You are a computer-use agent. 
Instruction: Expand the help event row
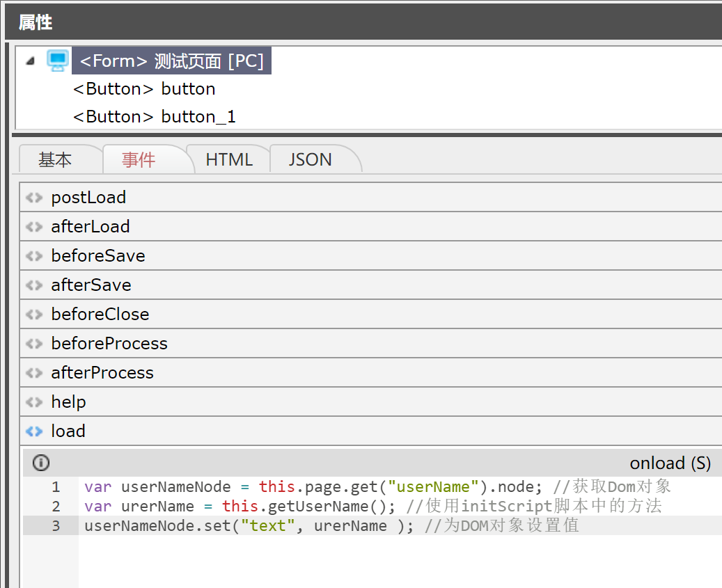tap(68, 402)
